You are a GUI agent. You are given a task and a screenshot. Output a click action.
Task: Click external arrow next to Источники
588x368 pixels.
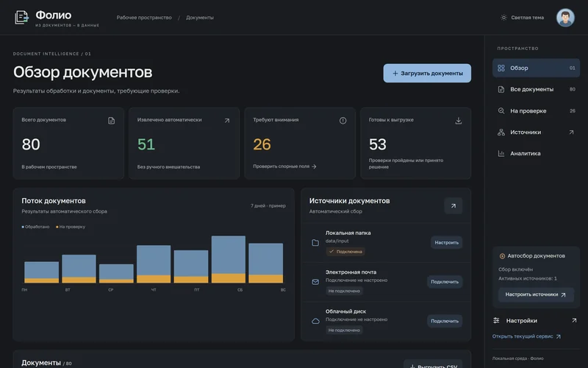[x=571, y=132]
